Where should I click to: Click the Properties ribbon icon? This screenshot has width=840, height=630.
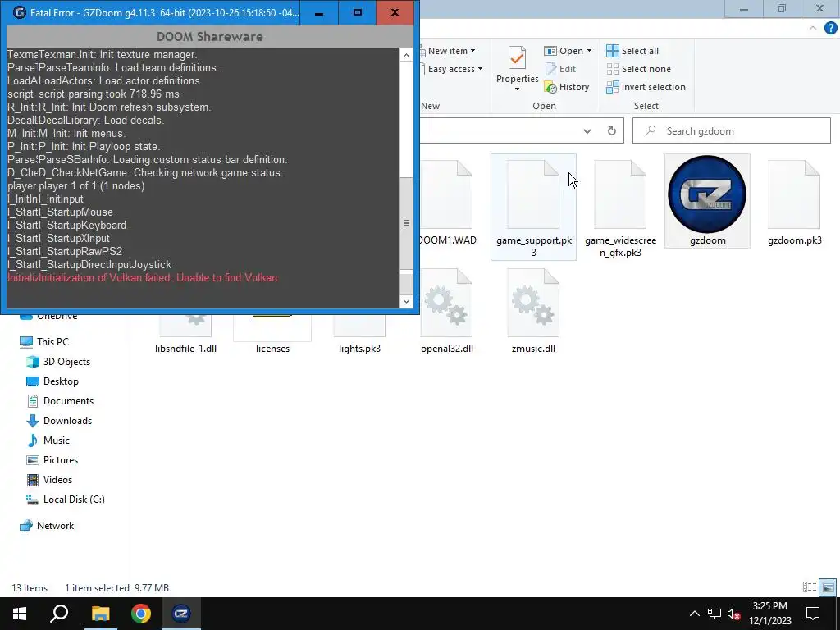point(517,58)
